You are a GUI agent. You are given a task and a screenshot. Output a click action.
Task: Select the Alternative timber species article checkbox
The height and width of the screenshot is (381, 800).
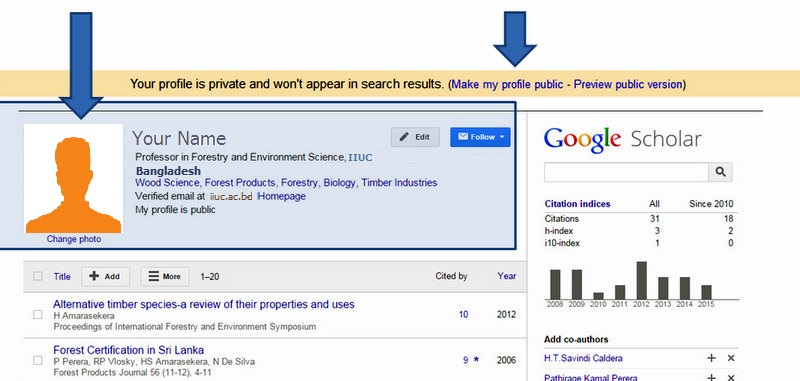(x=38, y=315)
